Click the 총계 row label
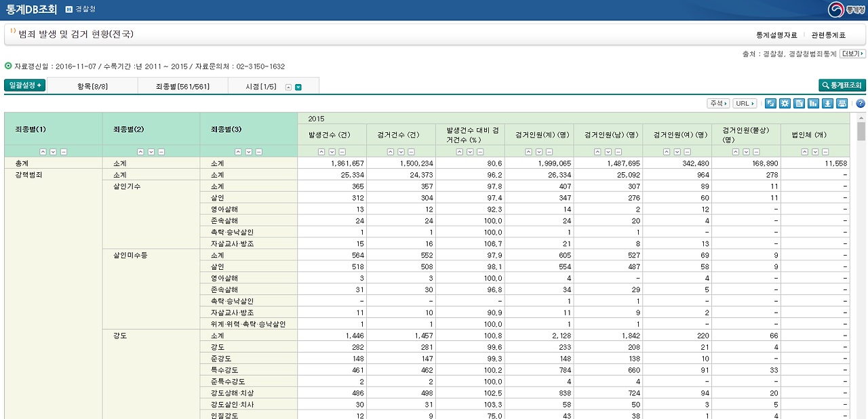Screen dimensions: 868x419 click(53, 163)
